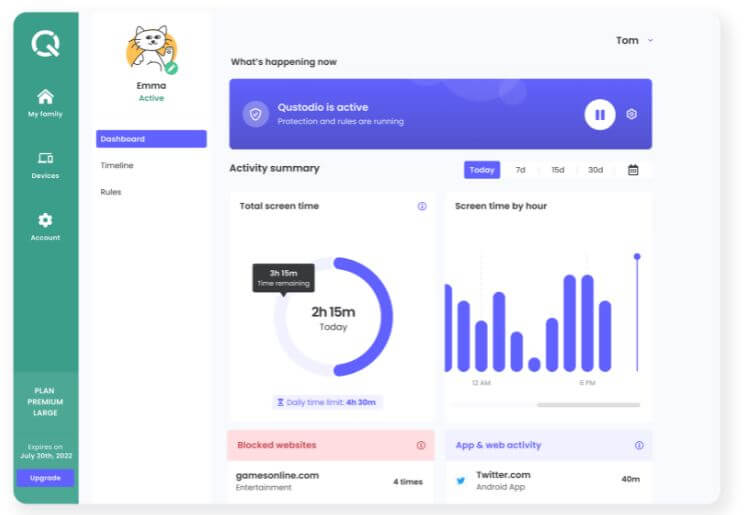Click the settings gear in Qustodio banner
Image resolution: width=750 pixels, height=515 pixels.
coord(631,114)
